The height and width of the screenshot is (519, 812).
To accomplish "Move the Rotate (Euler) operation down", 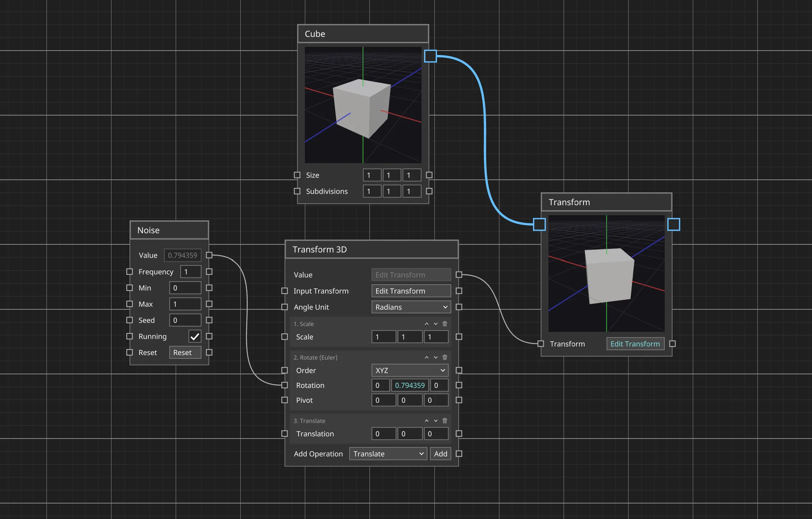I will pyautogui.click(x=436, y=357).
